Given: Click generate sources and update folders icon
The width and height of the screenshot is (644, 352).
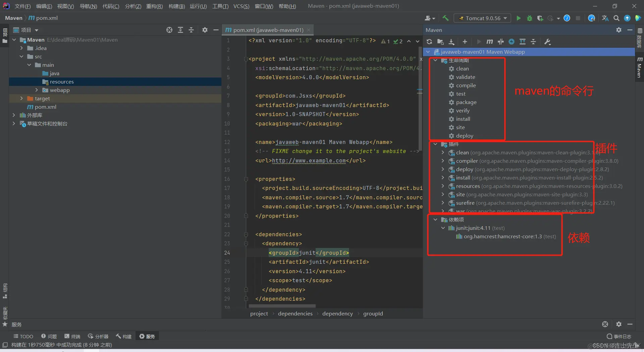Looking at the screenshot, I should tap(440, 42).
